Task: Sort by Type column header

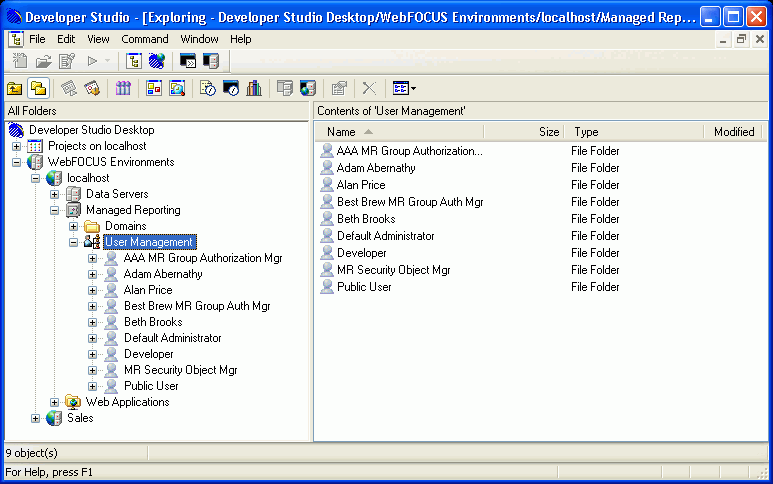Action: (633, 132)
